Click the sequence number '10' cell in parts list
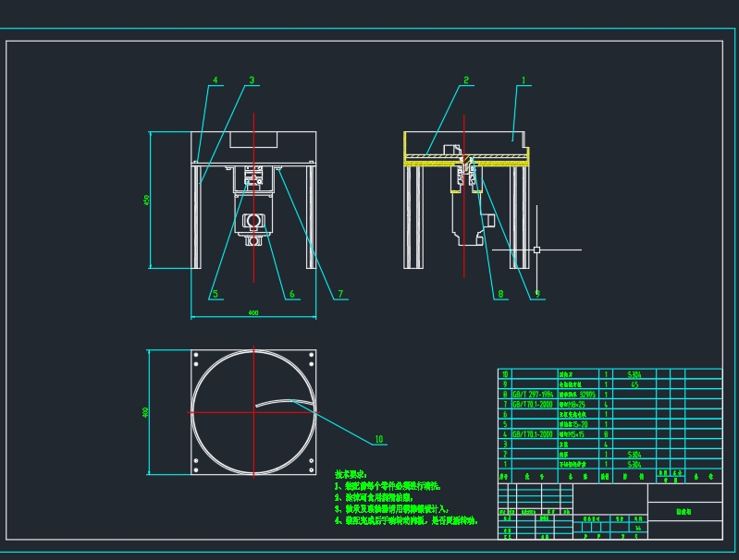This screenshot has height=560, width=739. tap(505, 374)
